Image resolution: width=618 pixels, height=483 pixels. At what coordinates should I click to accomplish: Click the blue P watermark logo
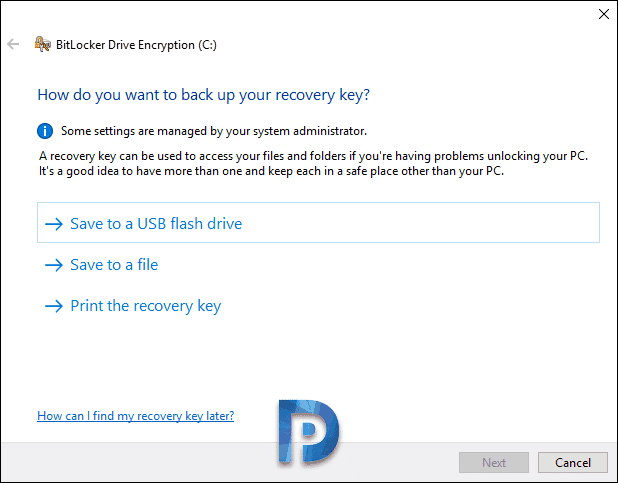tap(308, 432)
